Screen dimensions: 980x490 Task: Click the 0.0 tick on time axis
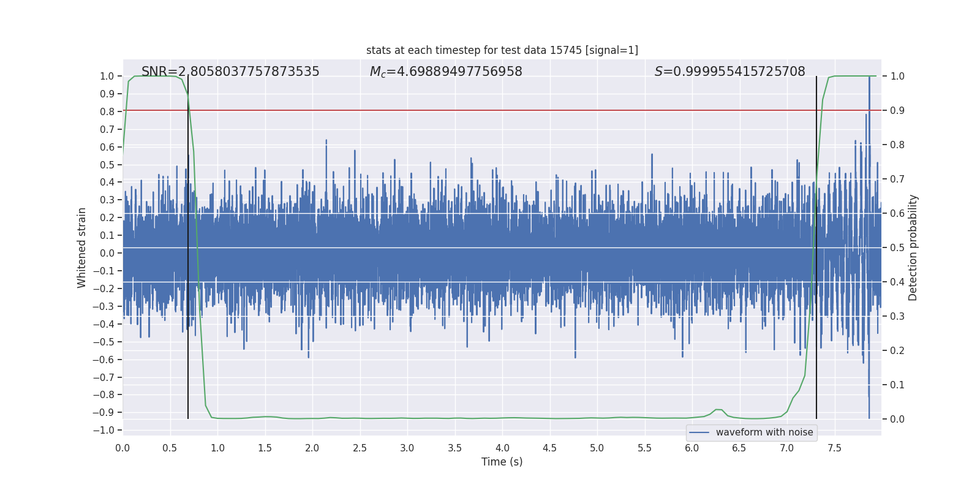(x=123, y=448)
